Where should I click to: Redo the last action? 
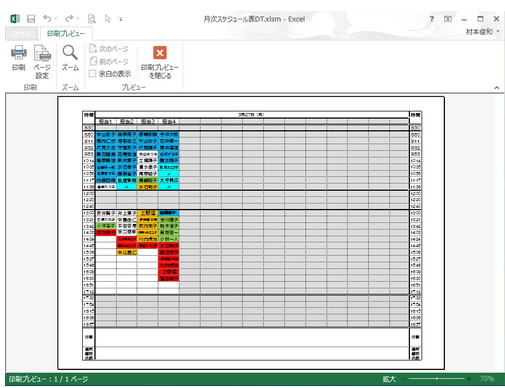click(x=69, y=19)
